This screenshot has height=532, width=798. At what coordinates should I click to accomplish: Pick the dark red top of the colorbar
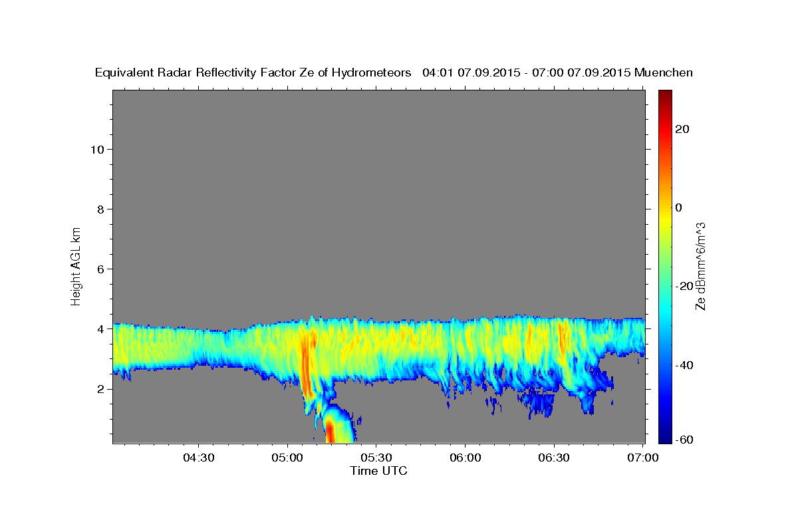664,94
